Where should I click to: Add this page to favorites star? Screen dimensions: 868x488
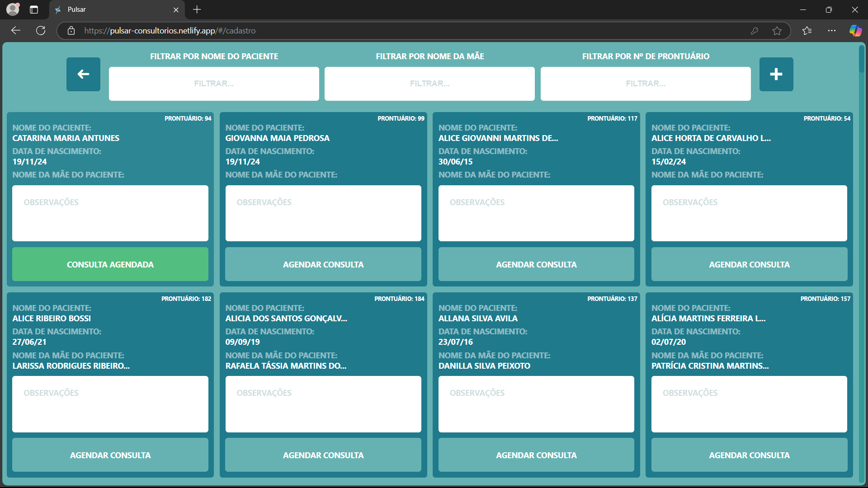point(777,30)
